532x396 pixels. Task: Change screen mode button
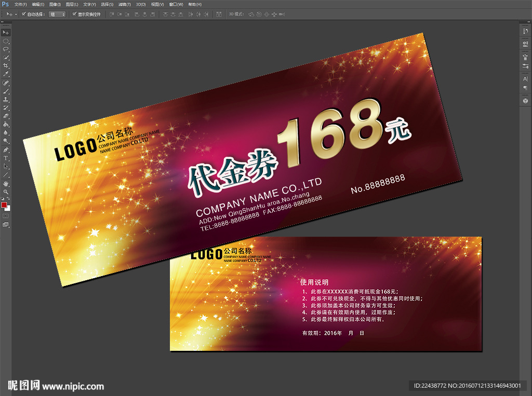click(6, 224)
